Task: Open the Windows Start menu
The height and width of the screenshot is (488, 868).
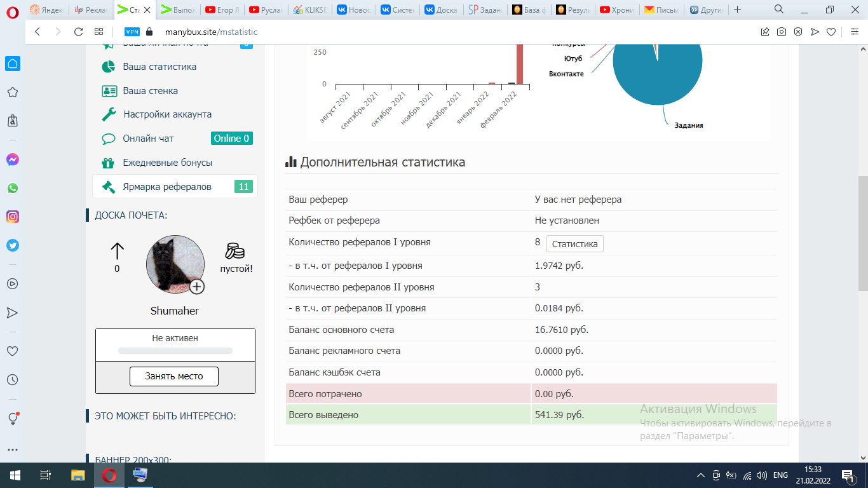Action: pyautogui.click(x=15, y=475)
